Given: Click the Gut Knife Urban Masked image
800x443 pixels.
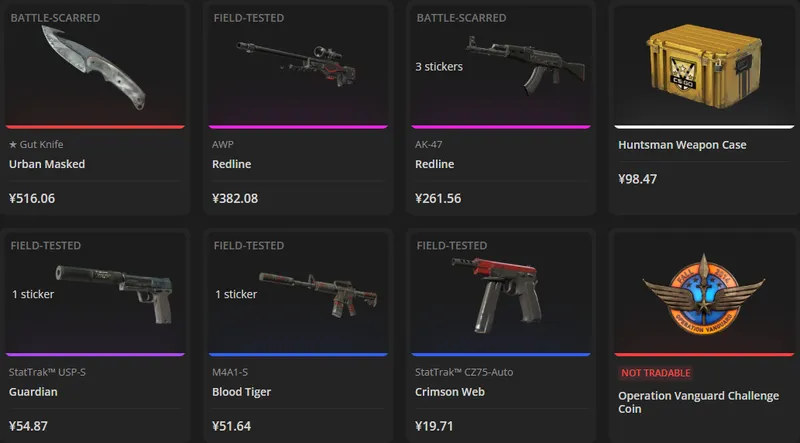Looking at the screenshot, I should [x=94, y=67].
